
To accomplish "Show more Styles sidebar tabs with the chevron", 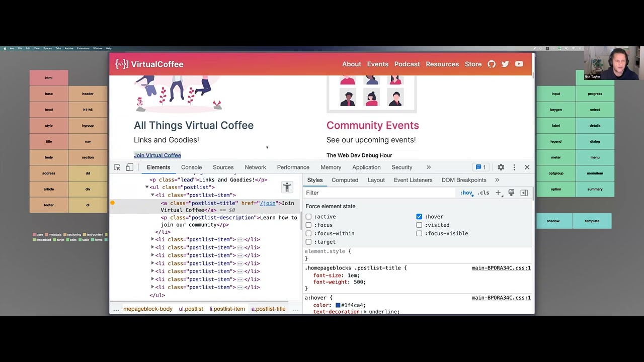I will click(497, 180).
